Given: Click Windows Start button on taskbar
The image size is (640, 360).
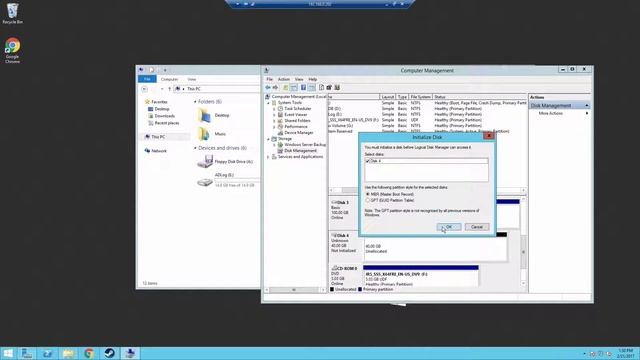Looking at the screenshot, I should 8,353.
